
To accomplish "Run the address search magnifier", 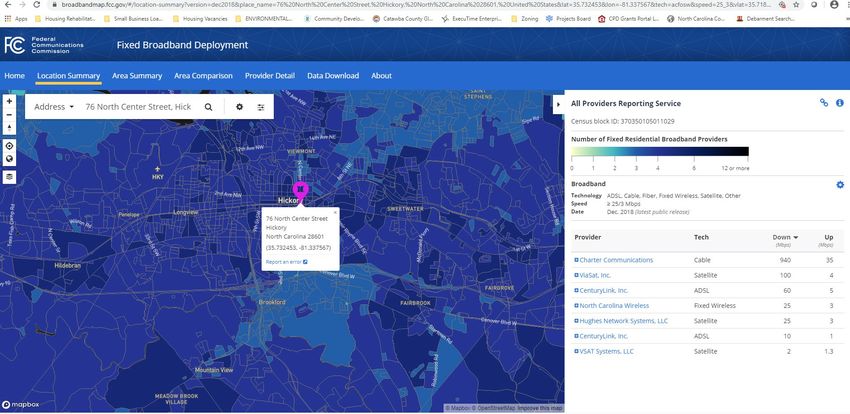I will (208, 107).
